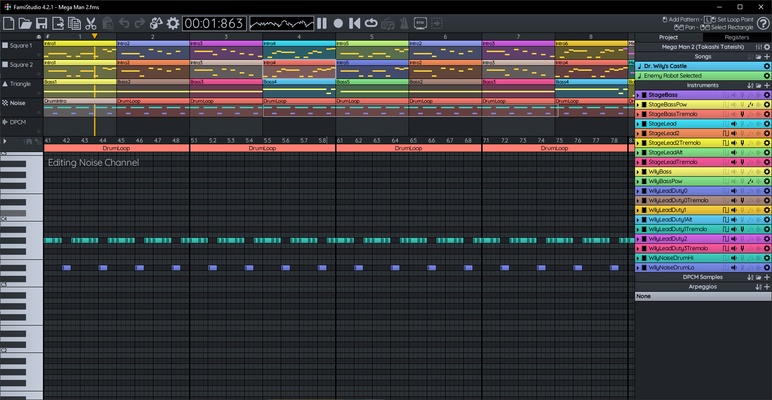
Task: Open mixer icon beside Mega Man 2 title
Action: 759,47
